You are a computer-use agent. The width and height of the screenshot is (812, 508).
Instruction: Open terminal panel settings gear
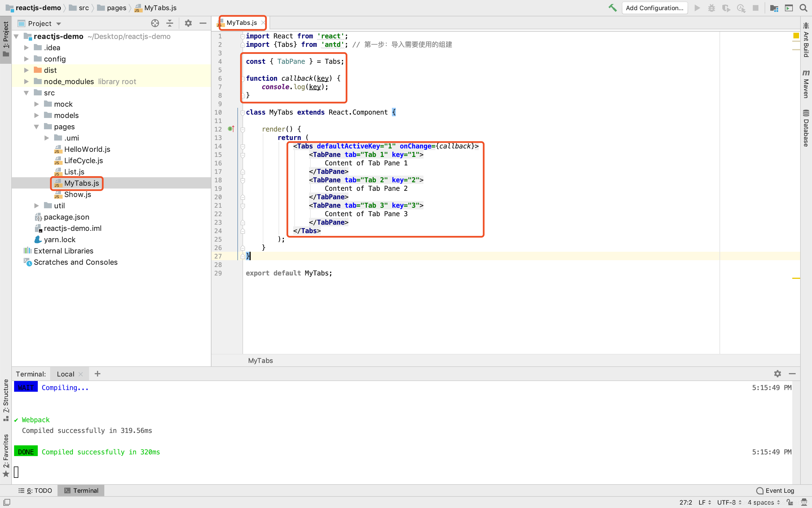777,374
